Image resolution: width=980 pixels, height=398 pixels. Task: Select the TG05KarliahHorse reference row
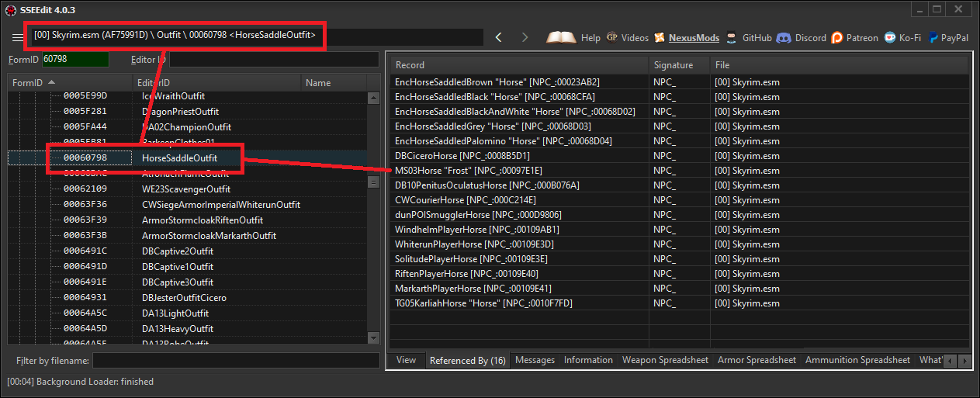679,303
